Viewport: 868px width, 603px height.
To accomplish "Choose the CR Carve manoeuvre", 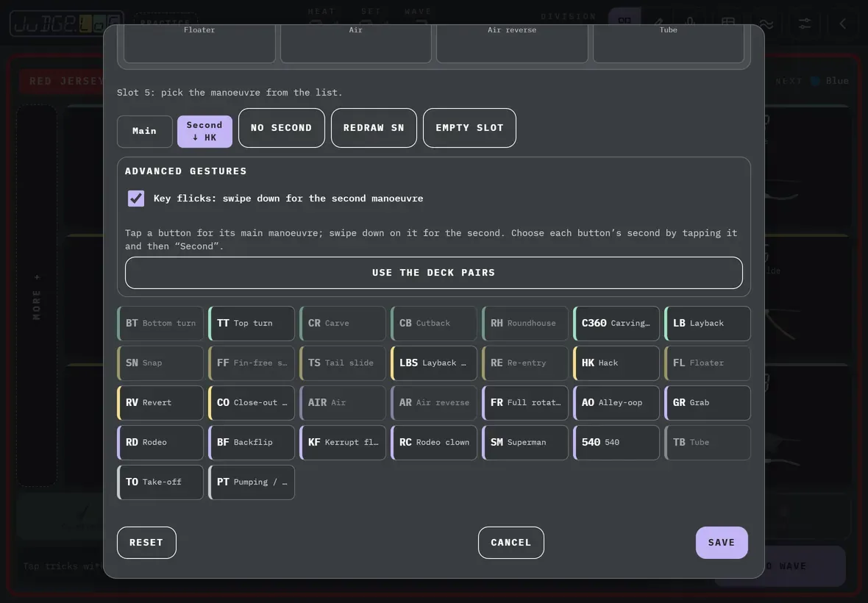I will tap(343, 323).
